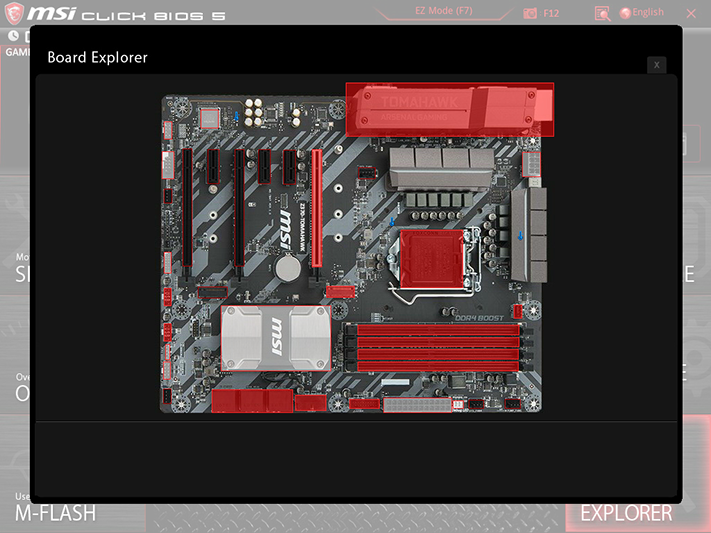The image size is (711, 533).
Task: Select the leftmost long black PCIe slot
Action: [x=187, y=207]
